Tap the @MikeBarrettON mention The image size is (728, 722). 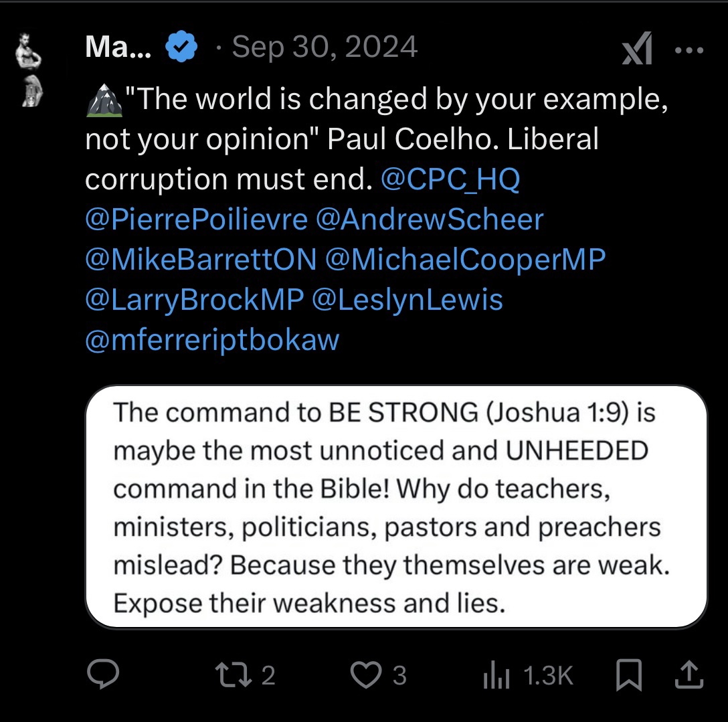[201, 260]
